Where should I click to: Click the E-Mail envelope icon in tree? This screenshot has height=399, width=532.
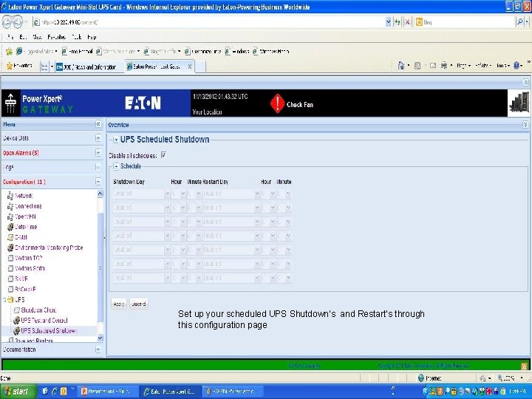tap(10, 237)
